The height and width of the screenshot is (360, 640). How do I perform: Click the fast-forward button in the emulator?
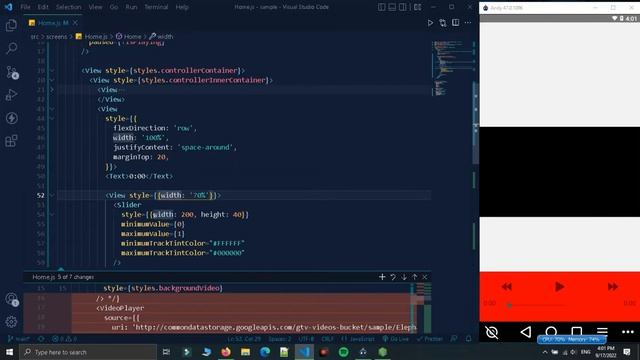click(613, 287)
